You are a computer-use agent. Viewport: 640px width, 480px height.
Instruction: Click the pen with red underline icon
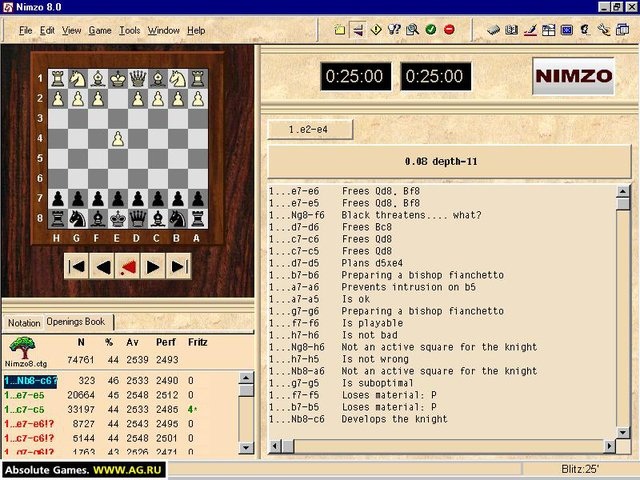[530, 30]
